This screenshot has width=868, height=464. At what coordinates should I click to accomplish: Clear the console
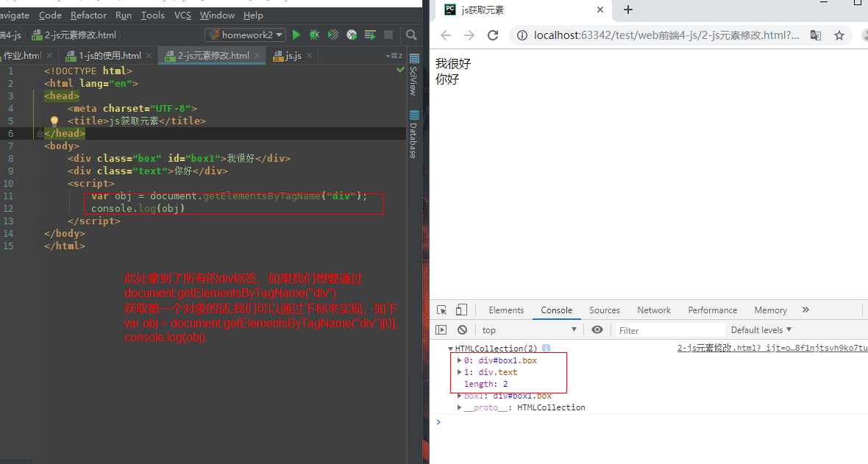click(x=462, y=330)
